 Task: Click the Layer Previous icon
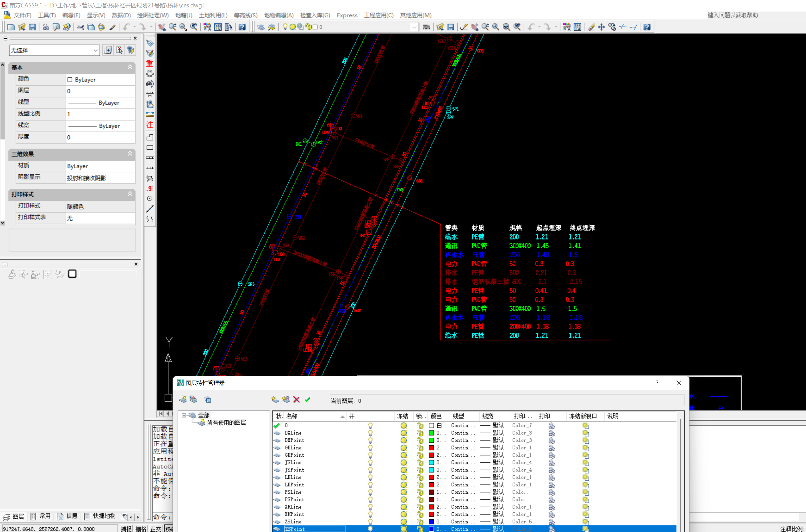(271, 27)
